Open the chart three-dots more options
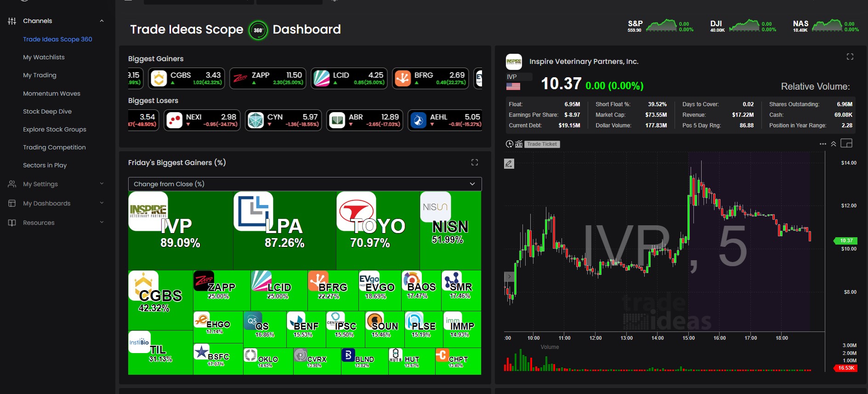Screen dimensions: 868x394 (x=823, y=144)
